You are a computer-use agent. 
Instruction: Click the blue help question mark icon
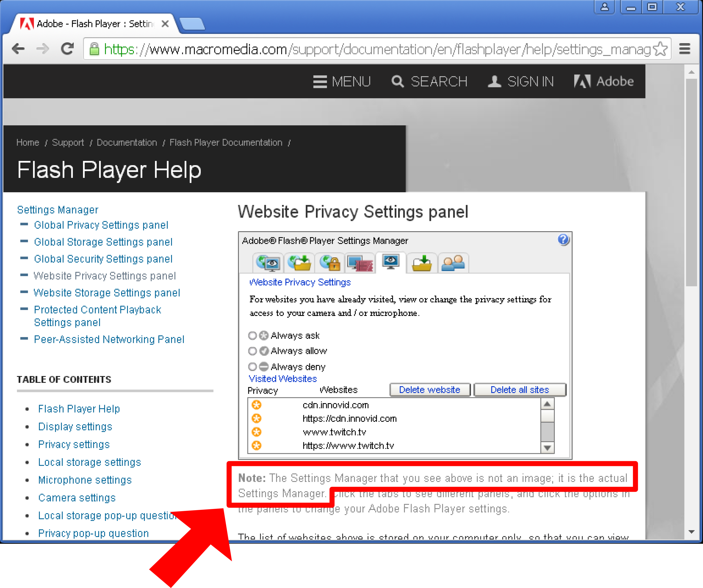point(563,240)
